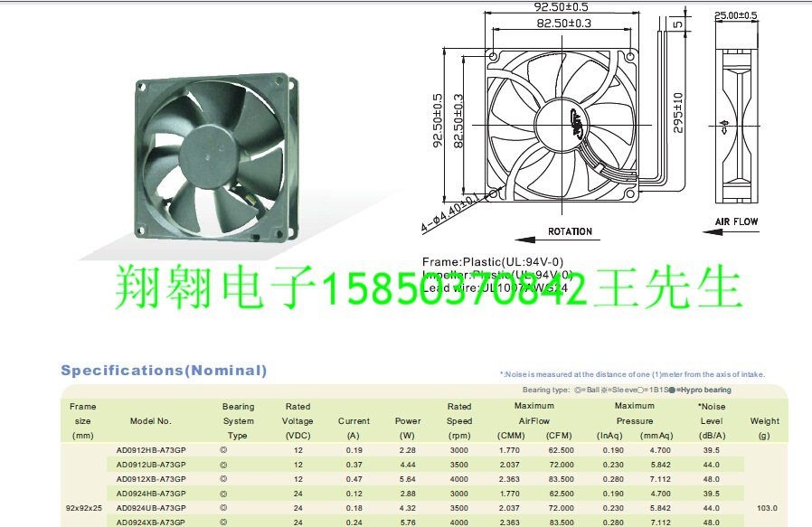812x527 pixels.
Task: Click power value '5.64' for AD0912XB
Action: (408, 479)
